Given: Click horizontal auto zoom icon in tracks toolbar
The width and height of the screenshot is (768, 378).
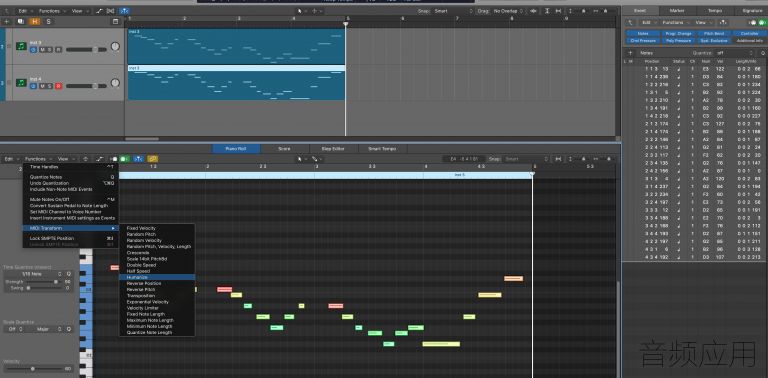Looking at the screenshot, I should coord(558,11).
